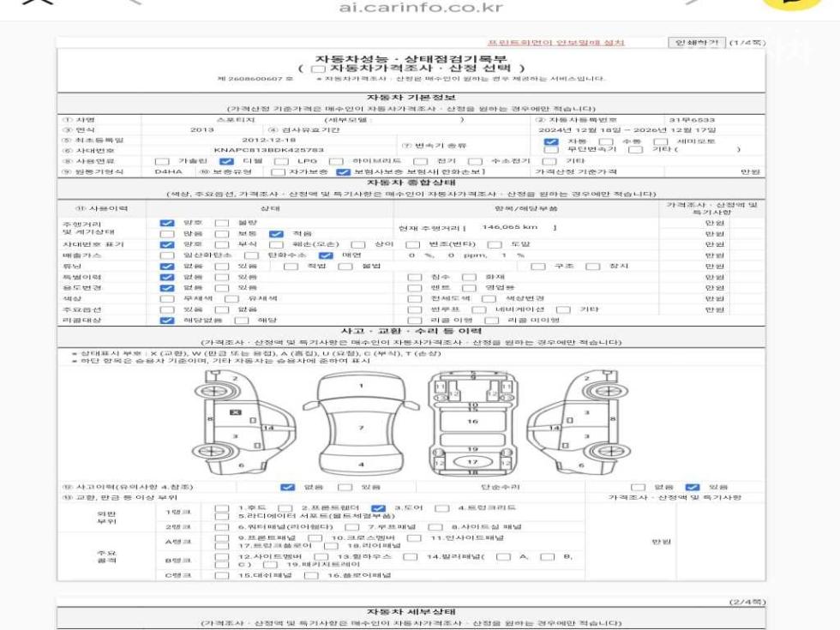Tick the 침수 flood history checkbox
Viewport: 840px width, 630px height.
click(x=414, y=278)
